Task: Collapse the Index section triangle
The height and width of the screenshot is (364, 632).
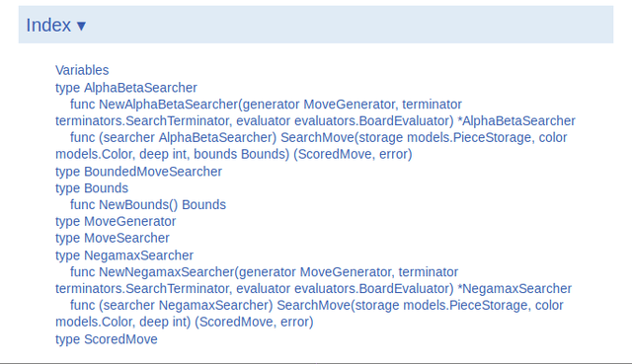Action: pyautogui.click(x=81, y=26)
